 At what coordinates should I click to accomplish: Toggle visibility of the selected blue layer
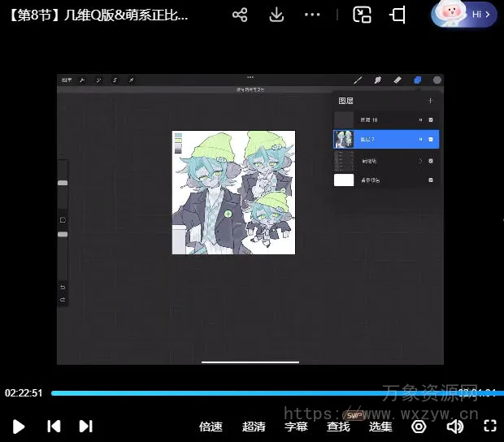(x=431, y=140)
